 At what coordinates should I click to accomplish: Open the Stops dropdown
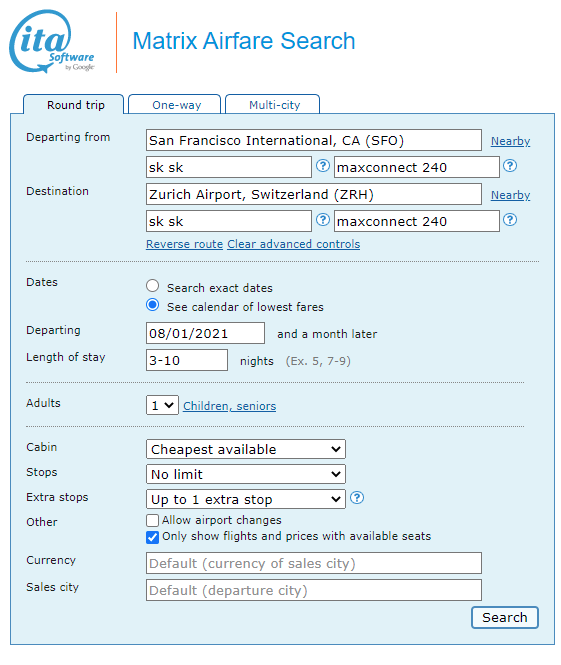[x=246, y=474]
